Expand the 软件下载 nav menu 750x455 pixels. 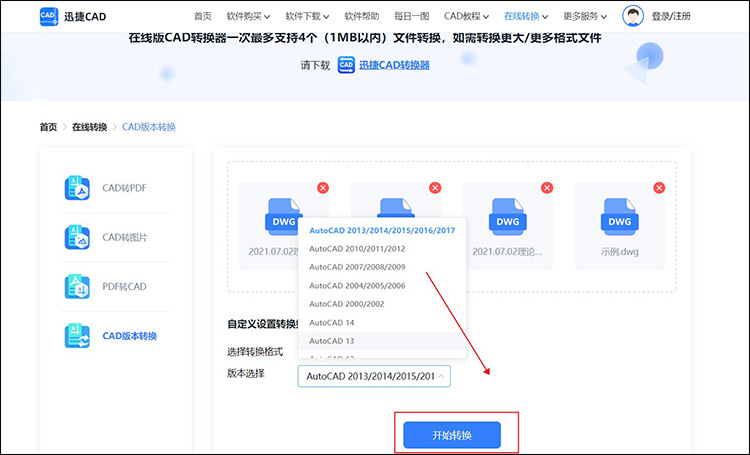pyautogui.click(x=307, y=16)
